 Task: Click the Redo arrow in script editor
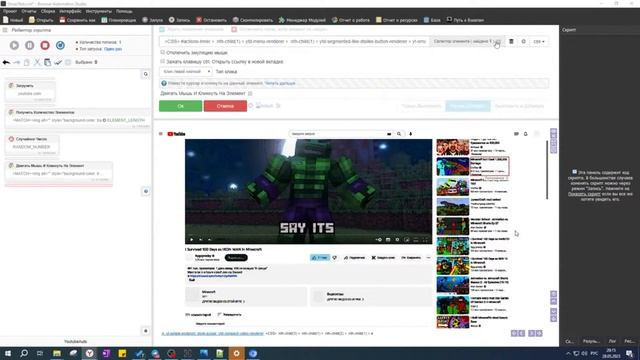pos(17,62)
